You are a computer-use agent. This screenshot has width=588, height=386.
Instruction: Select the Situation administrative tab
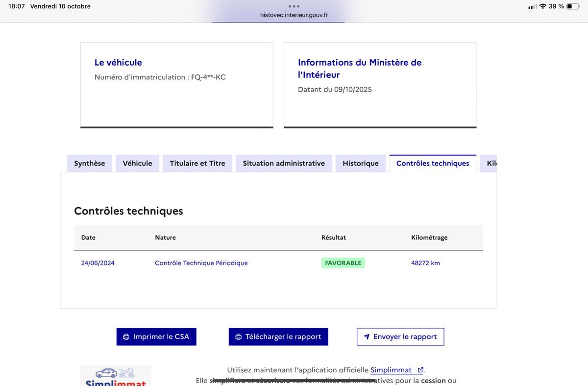(x=284, y=164)
